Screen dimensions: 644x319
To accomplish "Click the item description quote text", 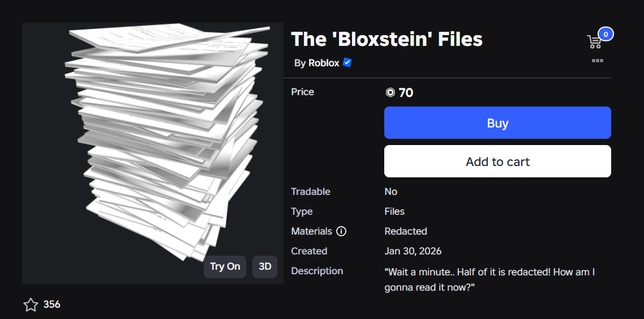I will point(490,279).
